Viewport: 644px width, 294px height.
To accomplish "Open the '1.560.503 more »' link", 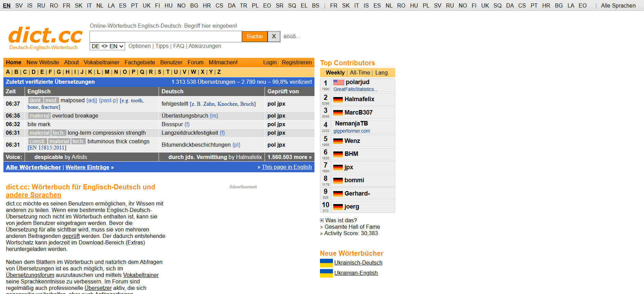I will (290, 157).
